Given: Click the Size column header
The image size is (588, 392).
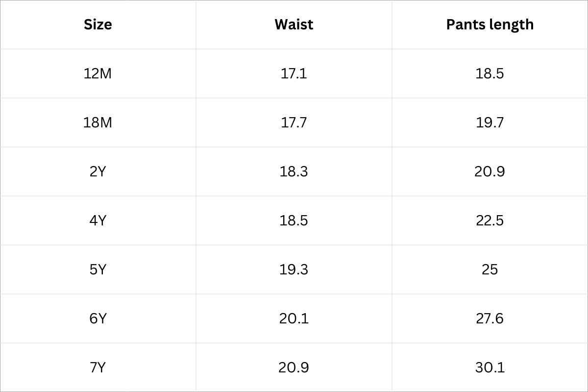Looking at the screenshot, I should (x=98, y=24).
